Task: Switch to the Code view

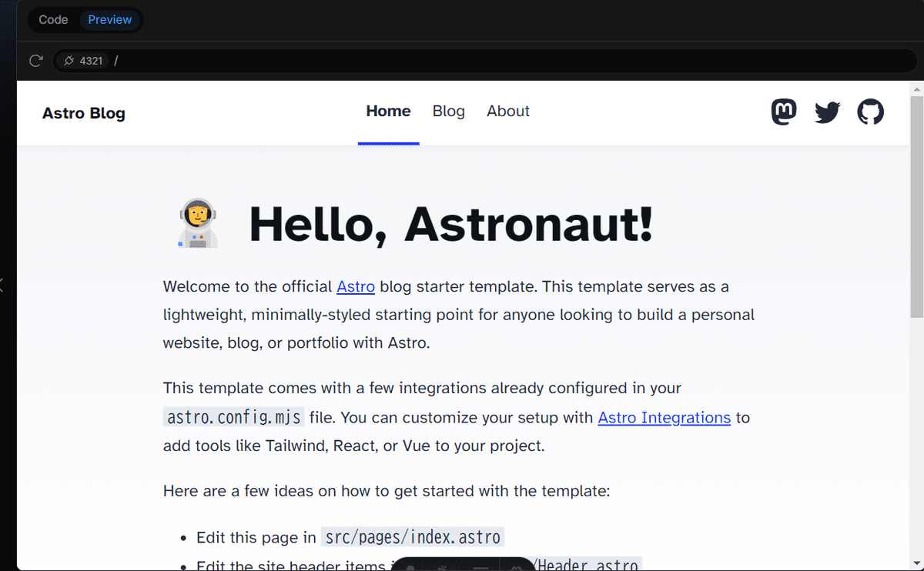Action: point(53,20)
